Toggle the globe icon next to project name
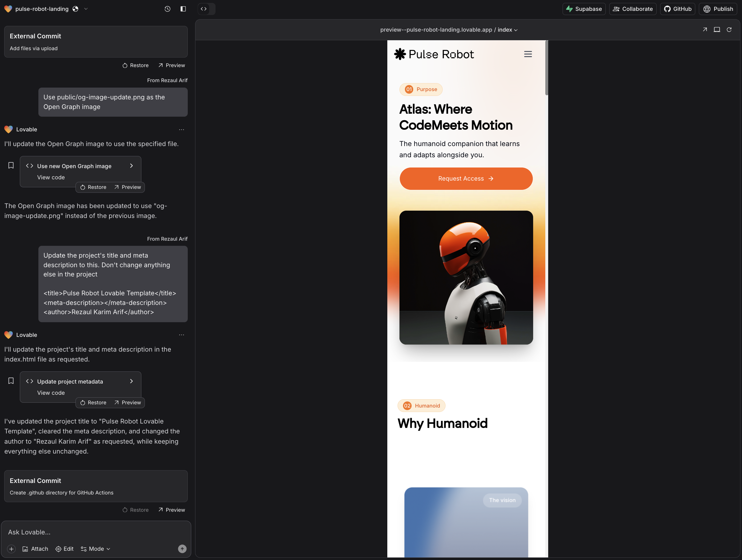Image resolution: width=742 pixels, height=560 pixels. pos(75,9)
